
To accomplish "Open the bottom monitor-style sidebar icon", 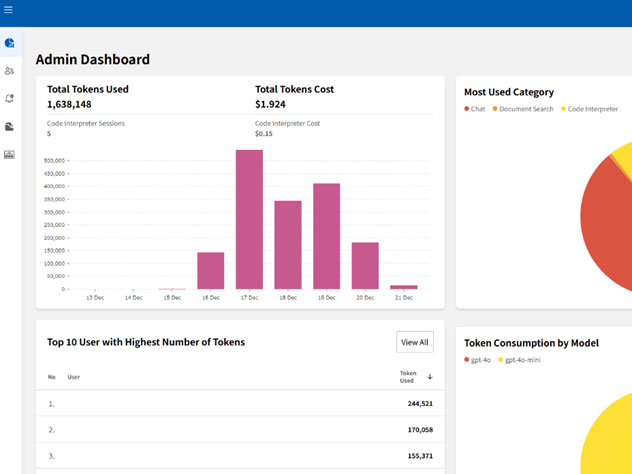I will click(10, 155).
